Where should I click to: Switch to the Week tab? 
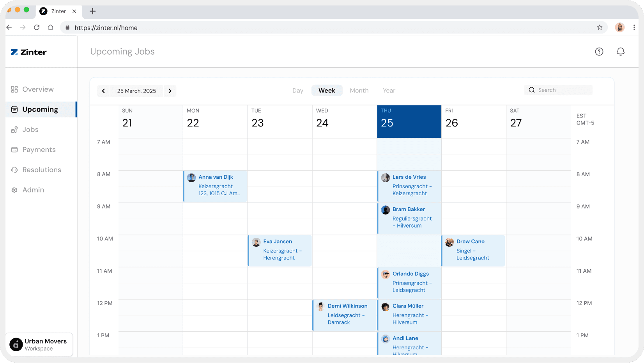(x=327, y=90)
